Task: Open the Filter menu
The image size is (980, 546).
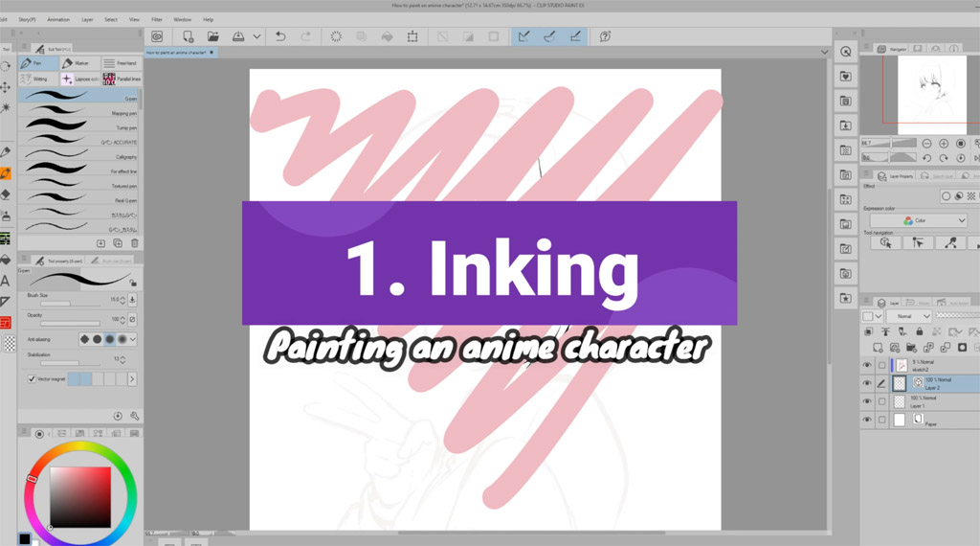Action: pyautogui.click(x=156, y=19)
